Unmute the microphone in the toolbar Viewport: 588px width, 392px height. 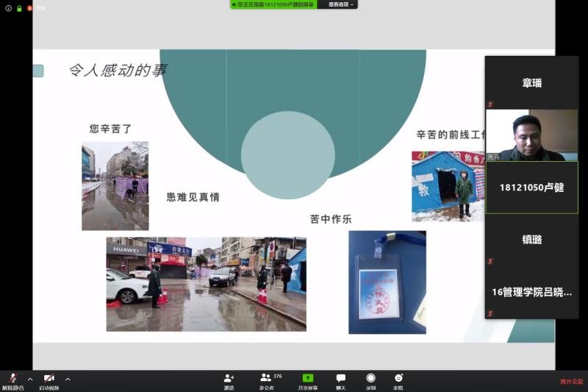[12, 381]
